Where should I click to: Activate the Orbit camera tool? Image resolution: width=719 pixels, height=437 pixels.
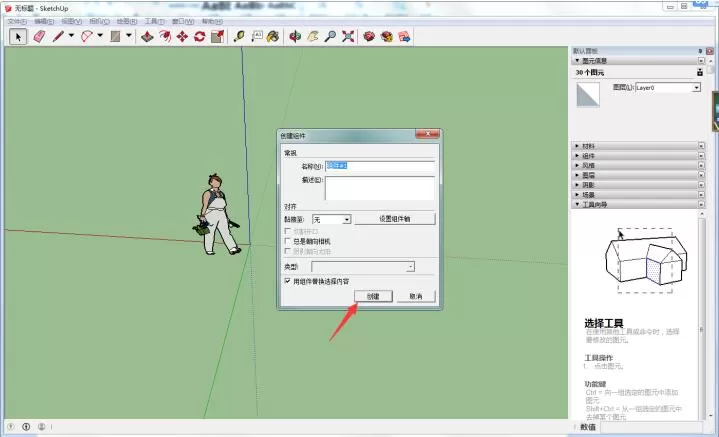click(295, 37)
